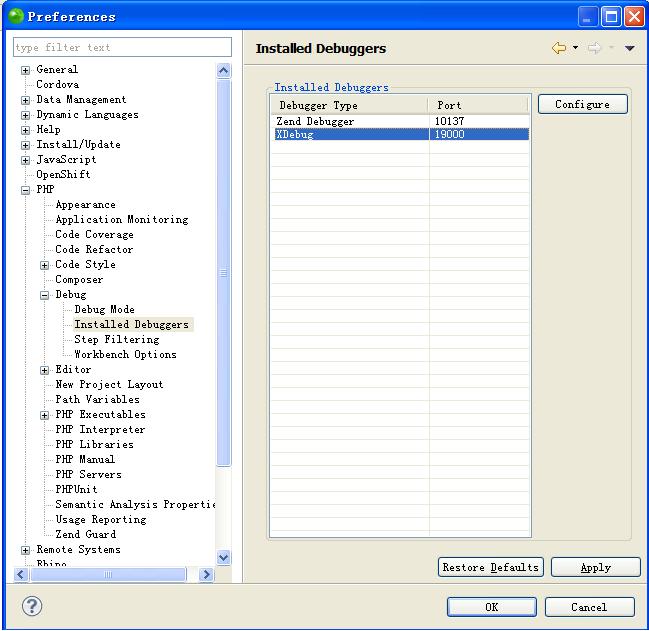Open Composer preferences page

[x=79, y=279]
